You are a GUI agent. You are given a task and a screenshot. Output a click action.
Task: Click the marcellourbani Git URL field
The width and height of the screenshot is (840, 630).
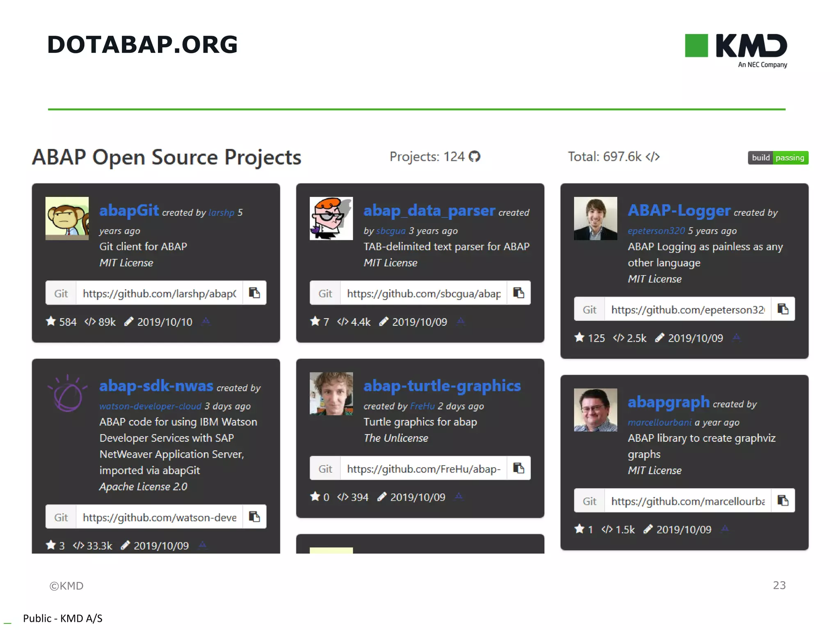point(687,500)
